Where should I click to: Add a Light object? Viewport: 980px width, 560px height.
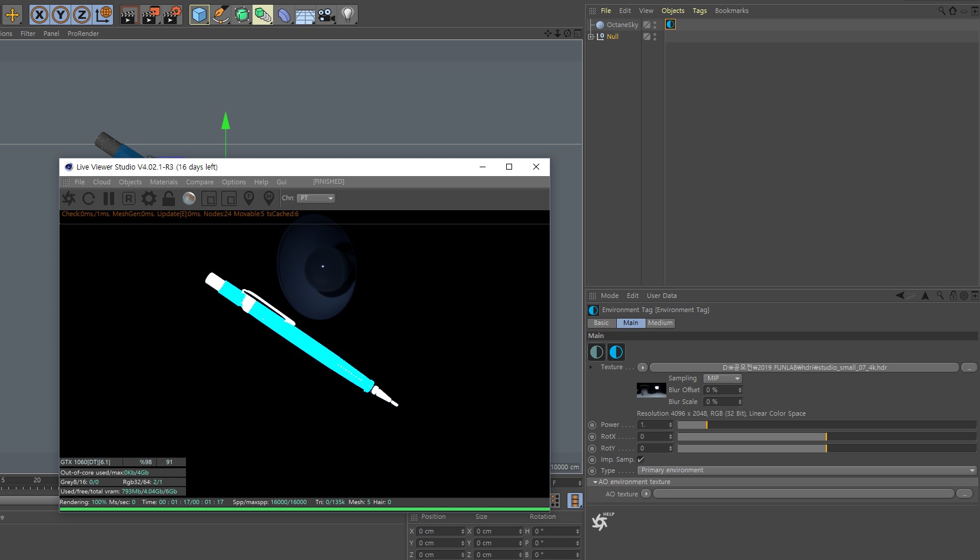point(348,15)
